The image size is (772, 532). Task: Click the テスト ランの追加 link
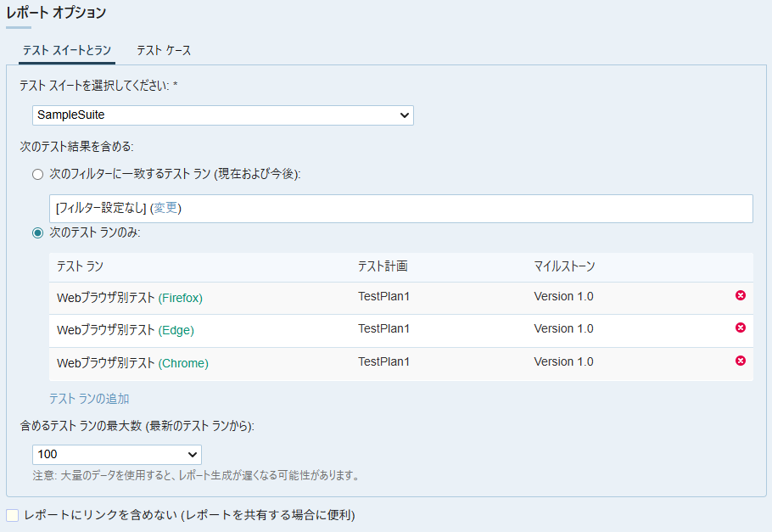(89, 399)
